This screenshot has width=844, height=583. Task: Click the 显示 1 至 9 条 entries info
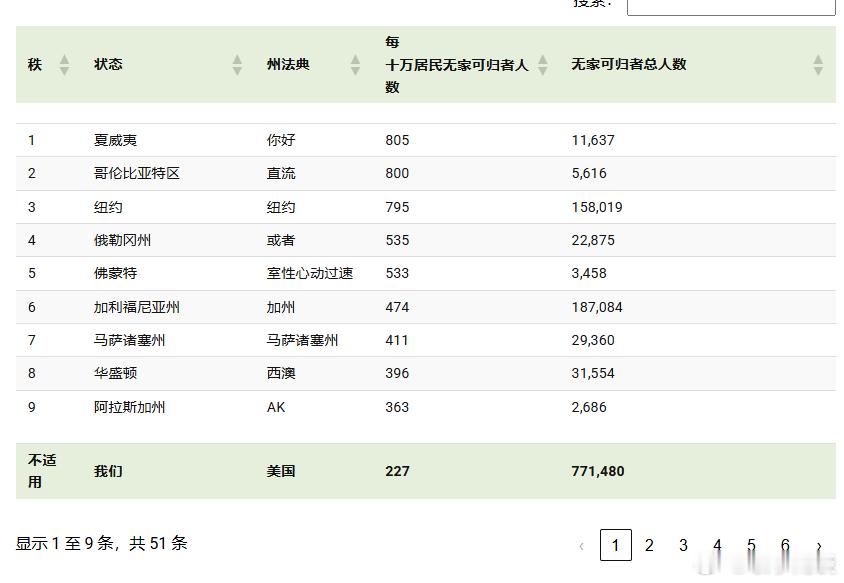click(102, 543)
